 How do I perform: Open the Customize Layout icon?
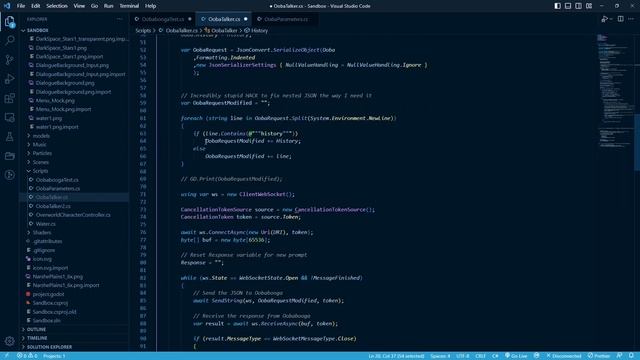[589, 6]
